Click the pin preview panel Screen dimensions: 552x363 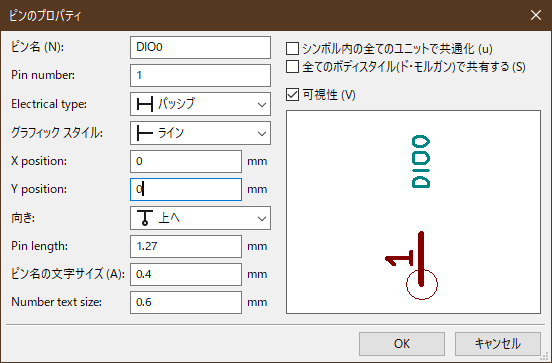click(413, 212)
